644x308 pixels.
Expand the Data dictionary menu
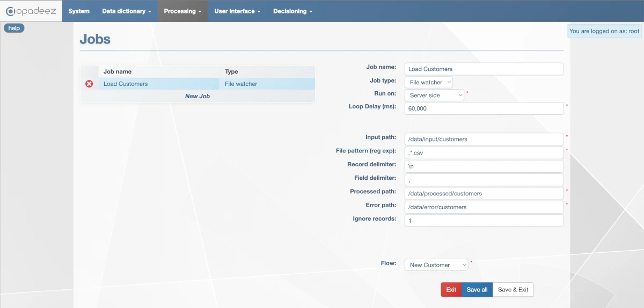[127, 11]
